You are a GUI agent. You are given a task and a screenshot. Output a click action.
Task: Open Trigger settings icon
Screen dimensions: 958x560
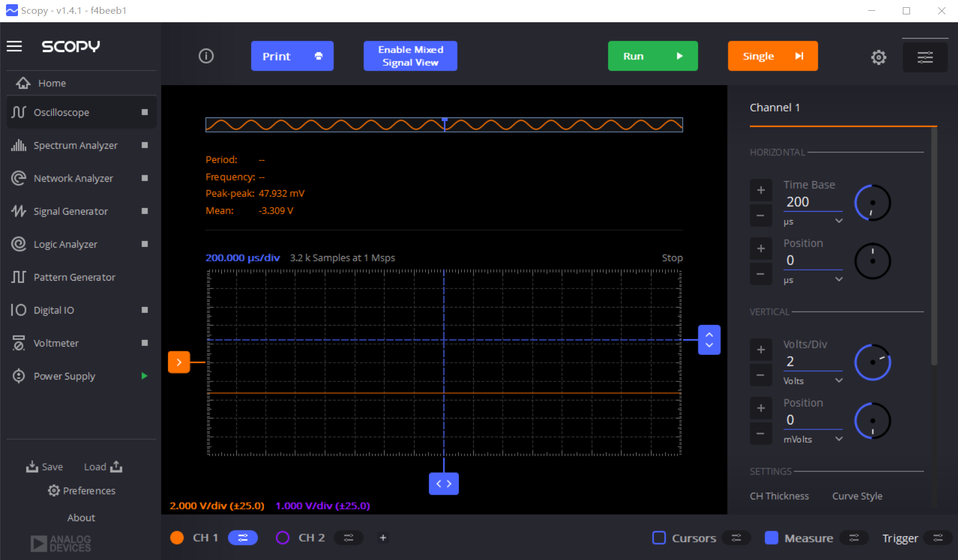coord(938,538)
